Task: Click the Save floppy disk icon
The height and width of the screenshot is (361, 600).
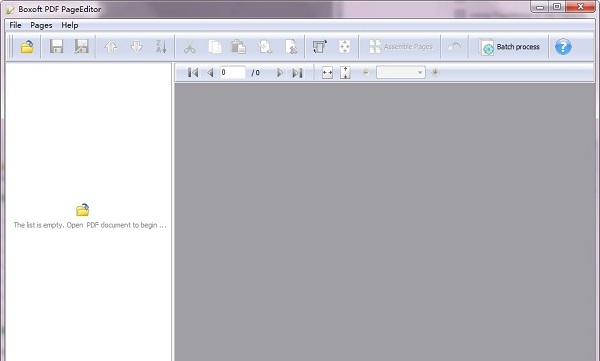Action: coord(56,47)
